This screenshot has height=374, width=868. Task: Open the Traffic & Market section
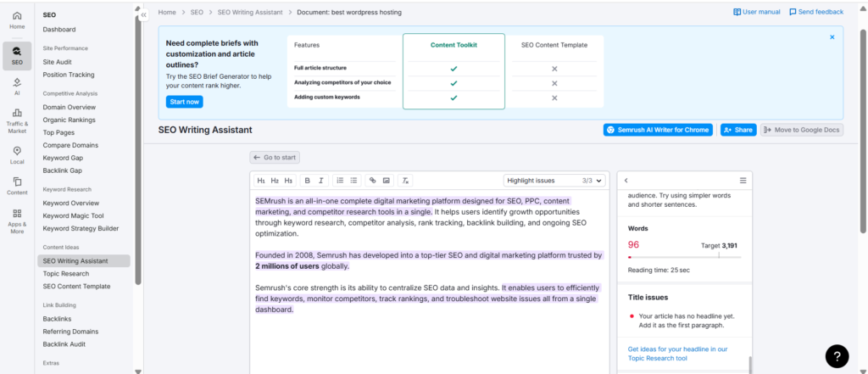tap(17, 120)
